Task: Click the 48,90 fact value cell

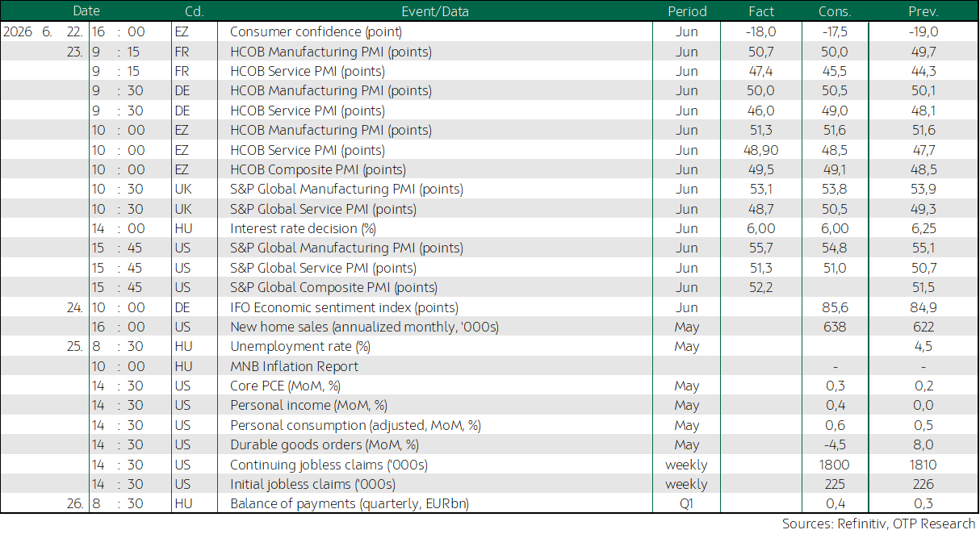Action: point(760,150)
